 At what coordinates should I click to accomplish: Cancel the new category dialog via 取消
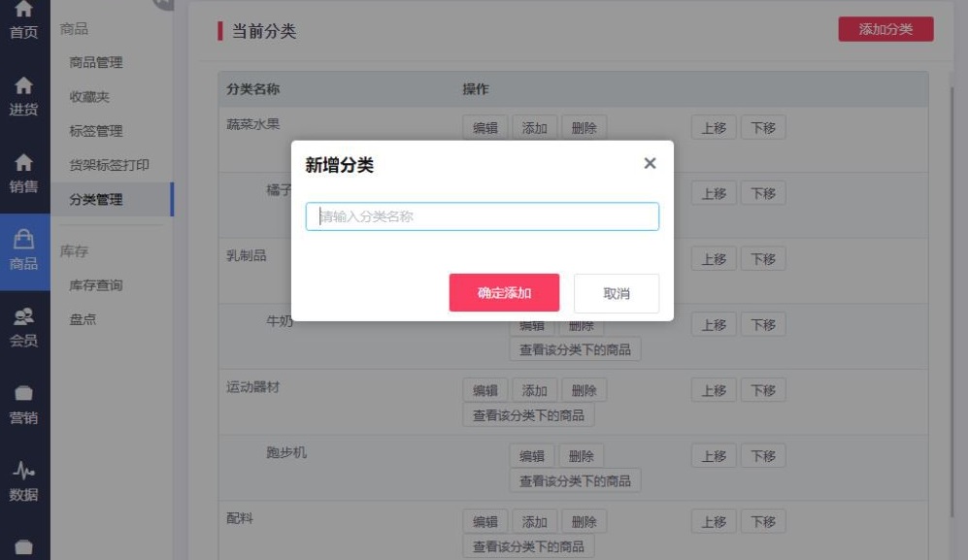point(617,292)
